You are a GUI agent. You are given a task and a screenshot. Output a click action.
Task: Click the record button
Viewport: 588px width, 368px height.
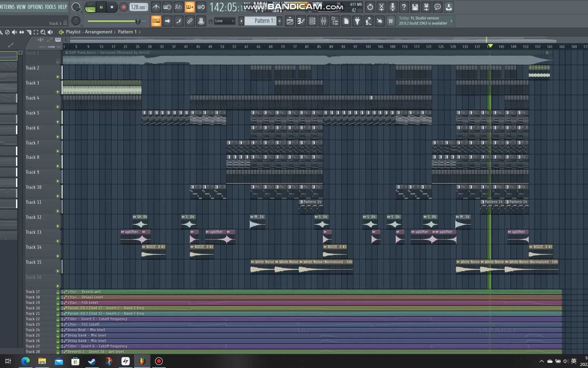[x=124, y=7]
